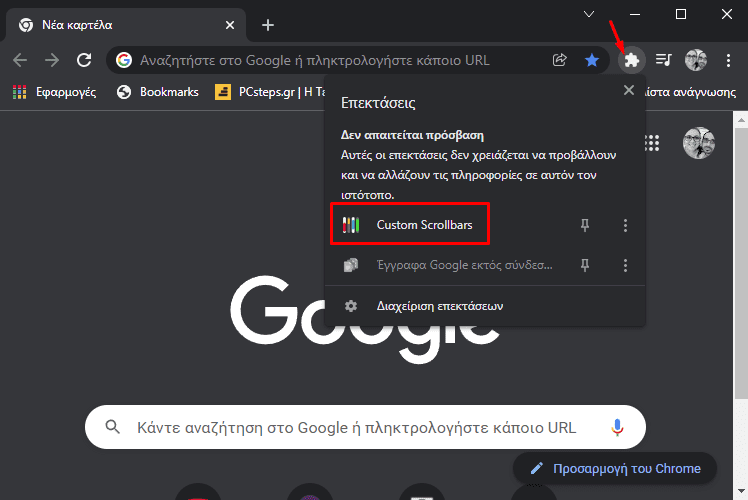Viewport: 748px width, 500px height.
Task: Click the browser back arrow
Action: (20, 60)
